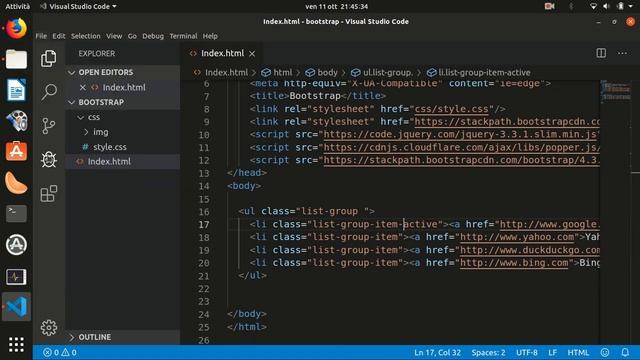
Task: Open the clock showing ven 11 ott
Action: [x=336, y=6]
